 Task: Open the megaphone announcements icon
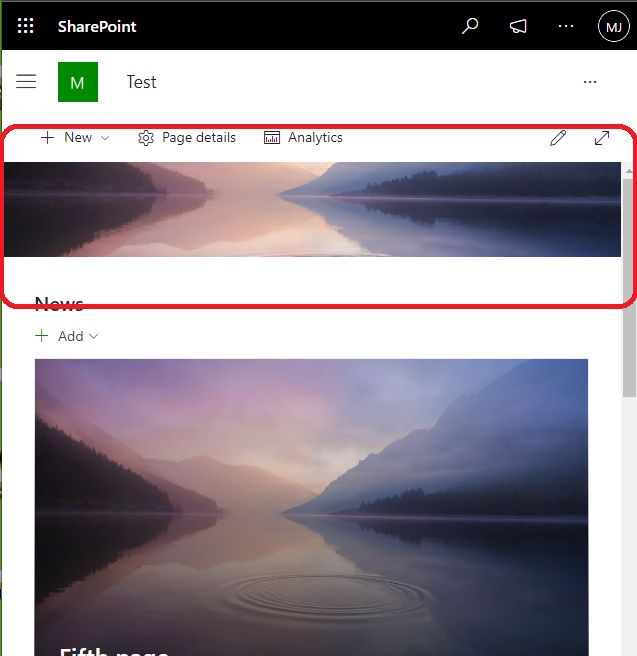518,26
